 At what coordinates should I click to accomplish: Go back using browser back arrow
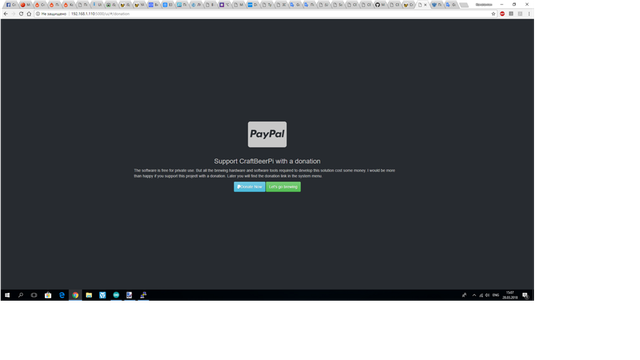click(x=6, y=13)
